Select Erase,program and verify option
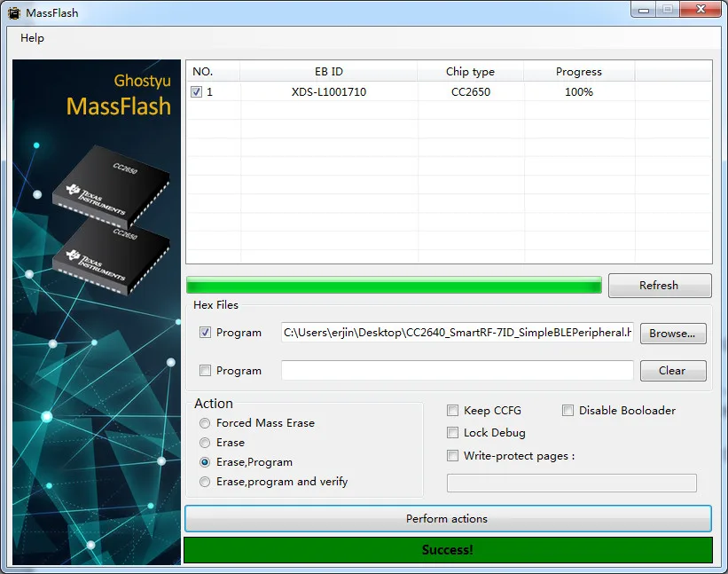 pyautogui.click(x=205, y=482)
